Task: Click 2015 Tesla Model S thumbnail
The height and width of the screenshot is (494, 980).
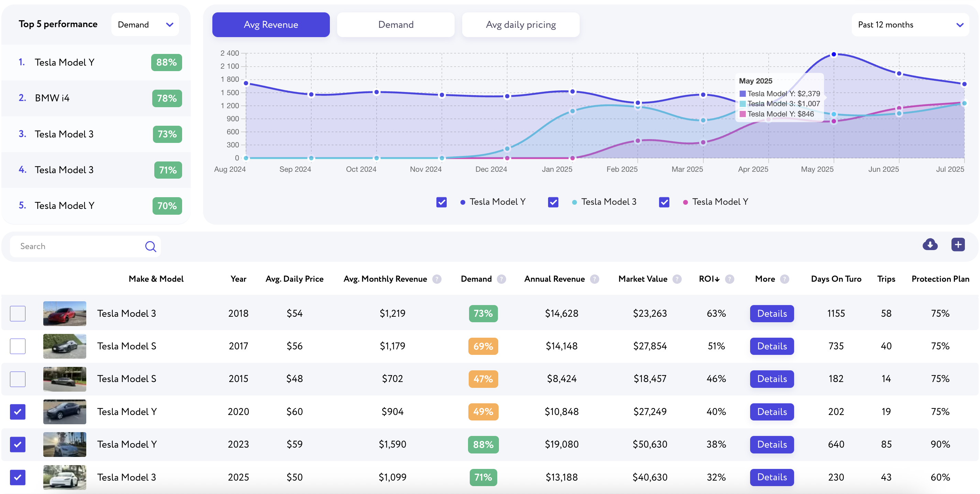Action: tap(65, 379)
